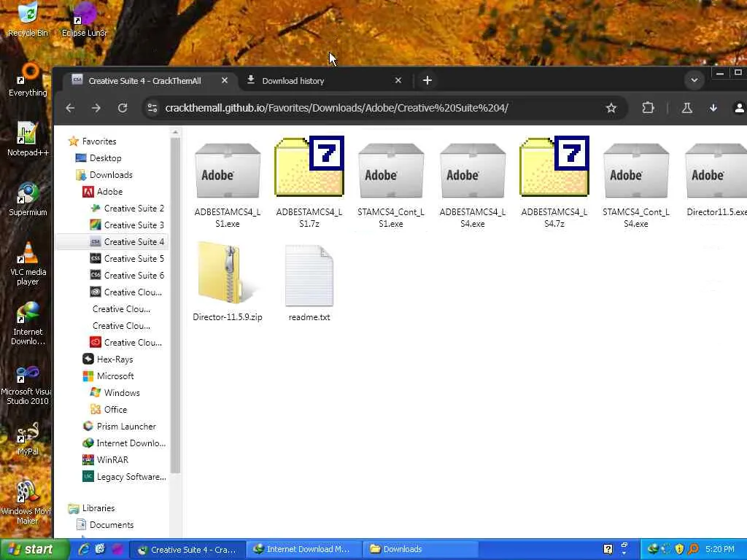The width and height of the screenshot is (747, 560).
Task: Open the extensions puzzle icon
Action: [648, 108]
